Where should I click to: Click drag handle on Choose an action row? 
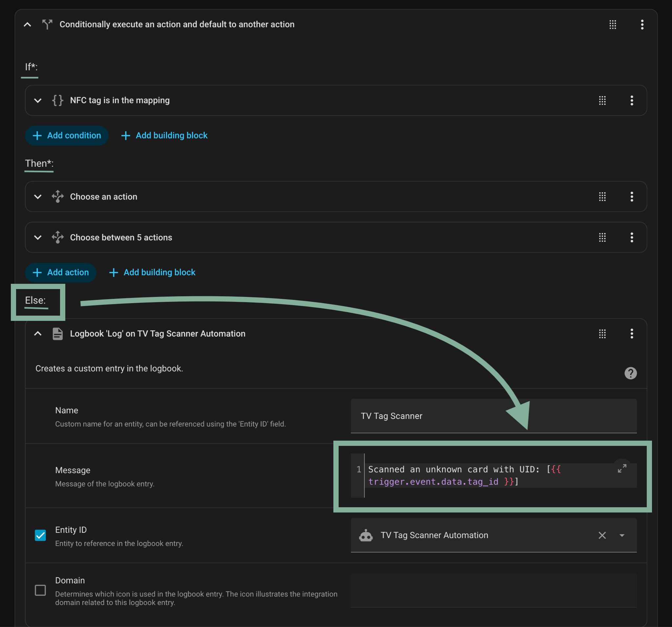(602, 197)
